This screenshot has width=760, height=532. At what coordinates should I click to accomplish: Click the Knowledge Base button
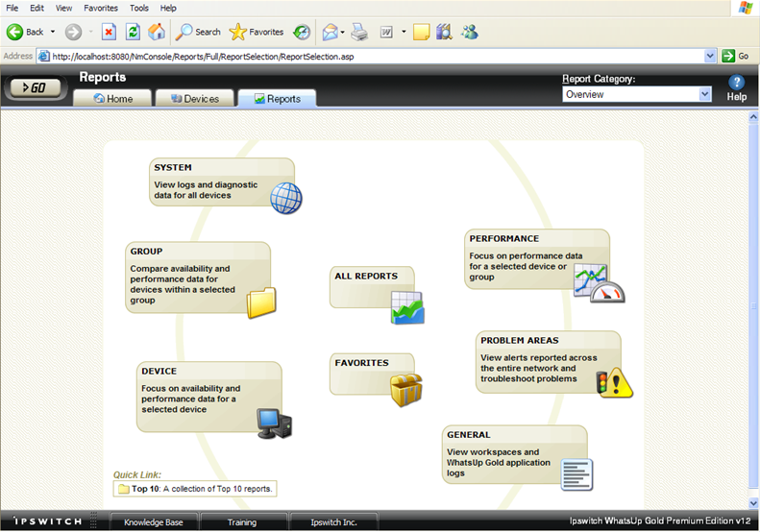pos(154,522)
